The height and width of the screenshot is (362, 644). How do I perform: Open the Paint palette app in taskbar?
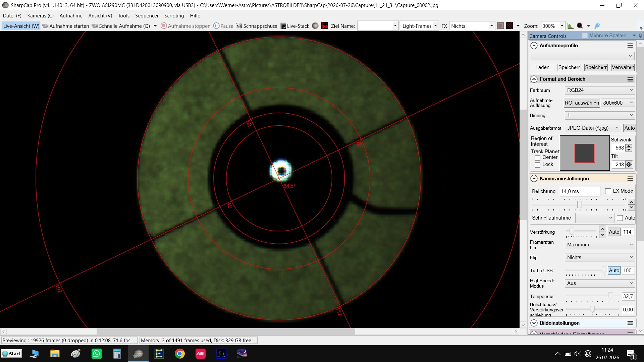click(x=76, y=354)
